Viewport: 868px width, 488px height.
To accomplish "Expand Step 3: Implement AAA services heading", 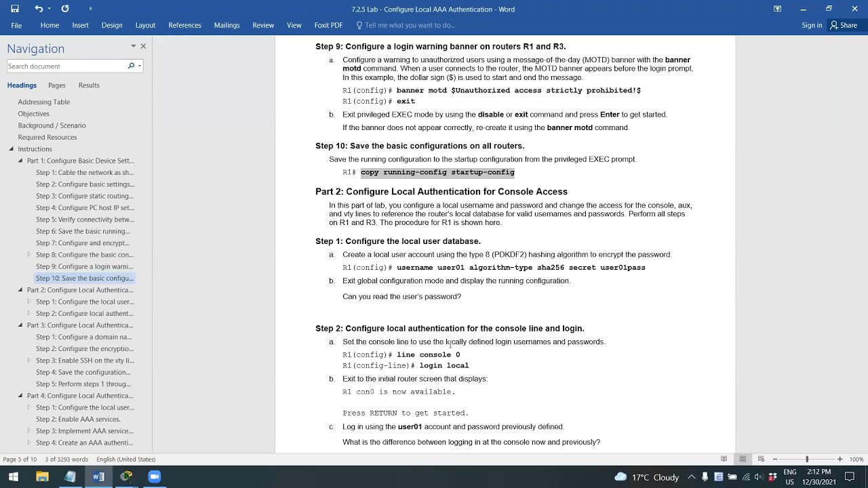I will click(28, 431).
